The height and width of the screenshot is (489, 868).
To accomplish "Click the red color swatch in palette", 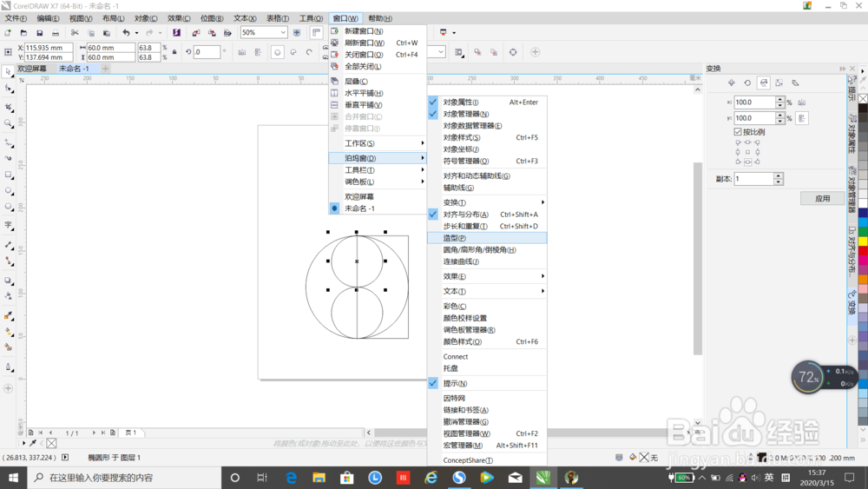I will pos(863,250).
